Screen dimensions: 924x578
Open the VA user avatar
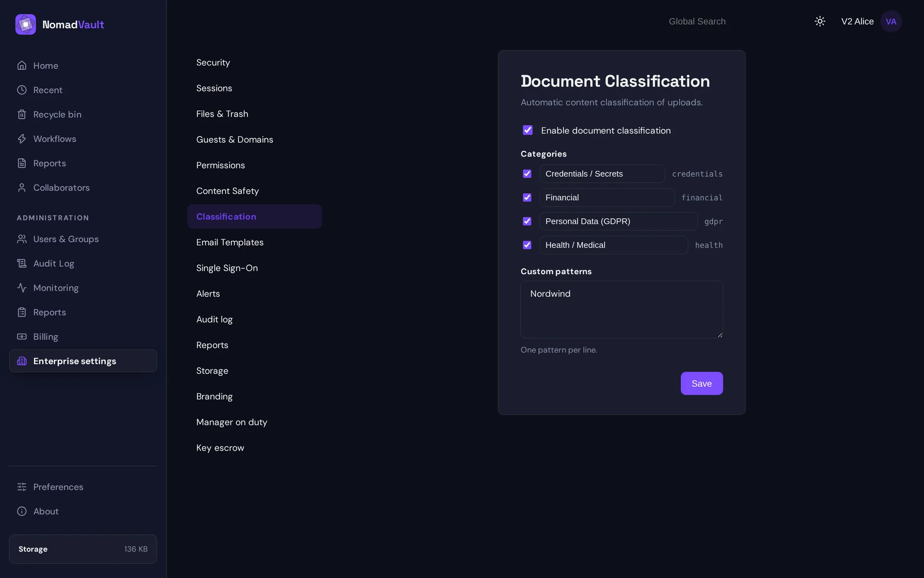891,21
